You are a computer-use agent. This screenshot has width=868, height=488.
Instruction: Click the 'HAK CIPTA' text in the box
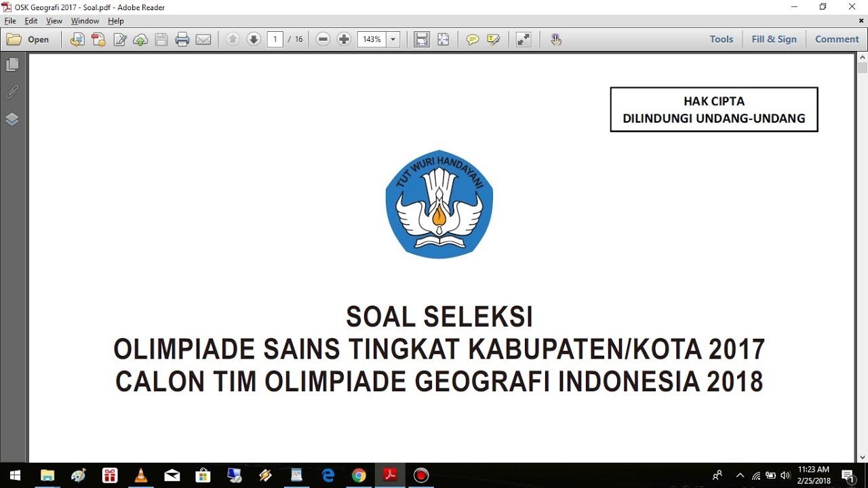(714, 101)
